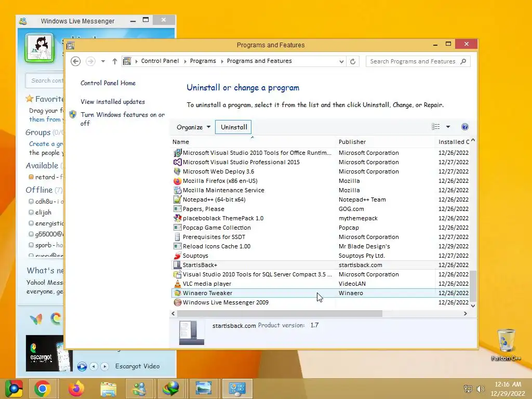Click Windows Live Messenger 2009 icon
The width and height of the screenshot is (532, 399).
click(177, 302)
